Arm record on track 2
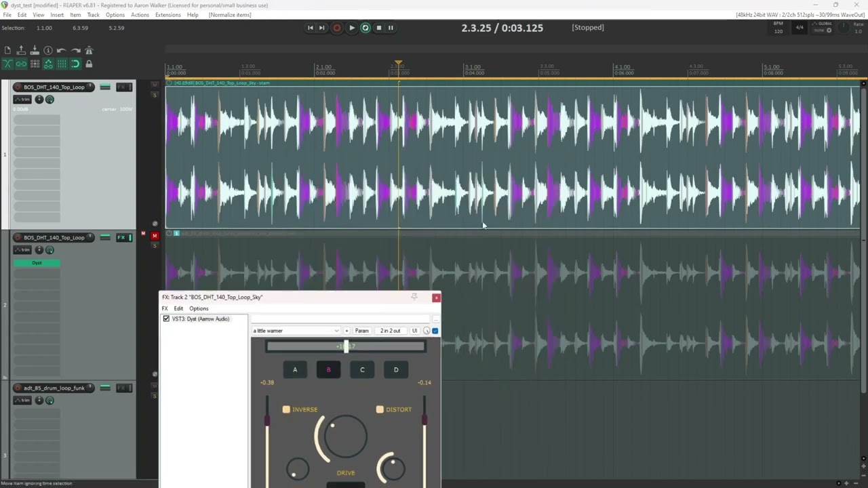868x488 pixels. pos(18,237)
